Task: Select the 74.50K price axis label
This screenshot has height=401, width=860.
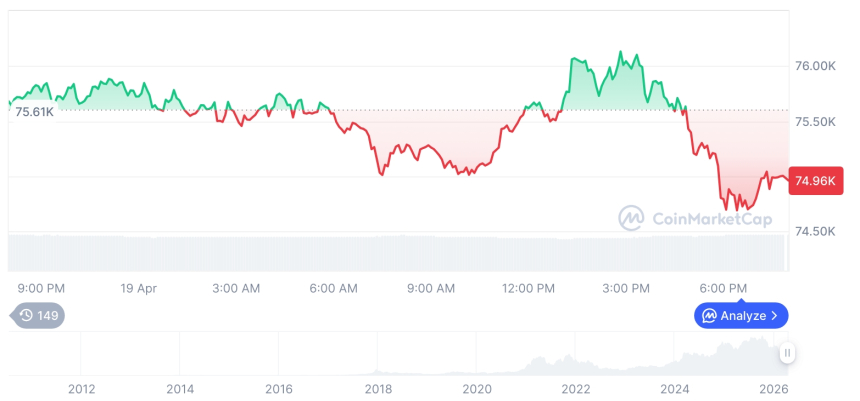Action: pos(814,231)
